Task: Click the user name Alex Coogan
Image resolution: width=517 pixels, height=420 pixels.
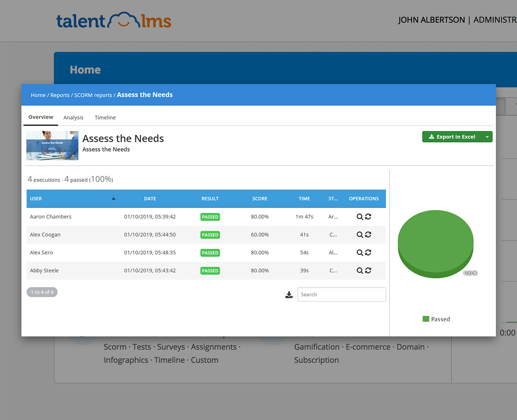Action: coord(45,235)
